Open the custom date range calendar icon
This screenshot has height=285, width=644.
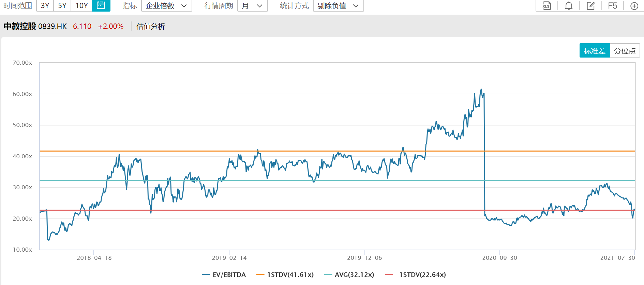click(101, 5)
